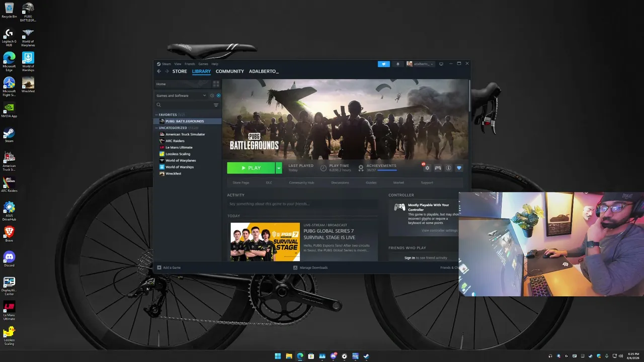This screenshot has width=644, height=362.
Task: Open NVIDIA App desktop icon
Action: tap(9, 110)
